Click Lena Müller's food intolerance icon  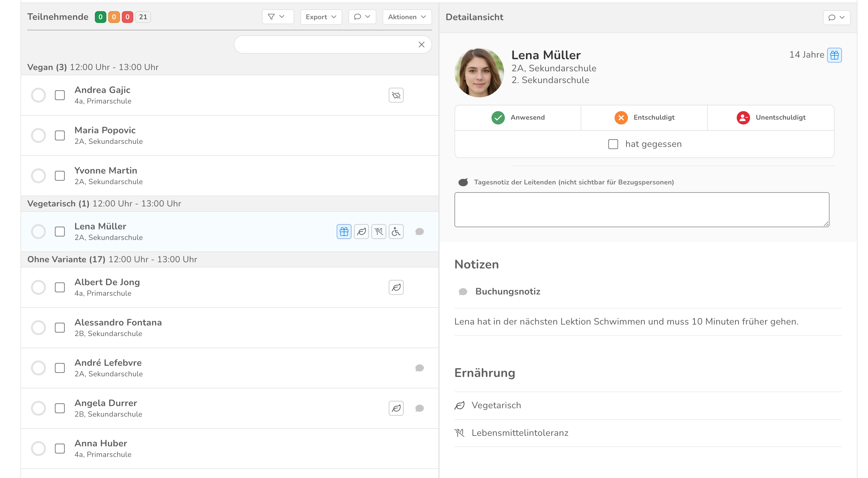379,232
